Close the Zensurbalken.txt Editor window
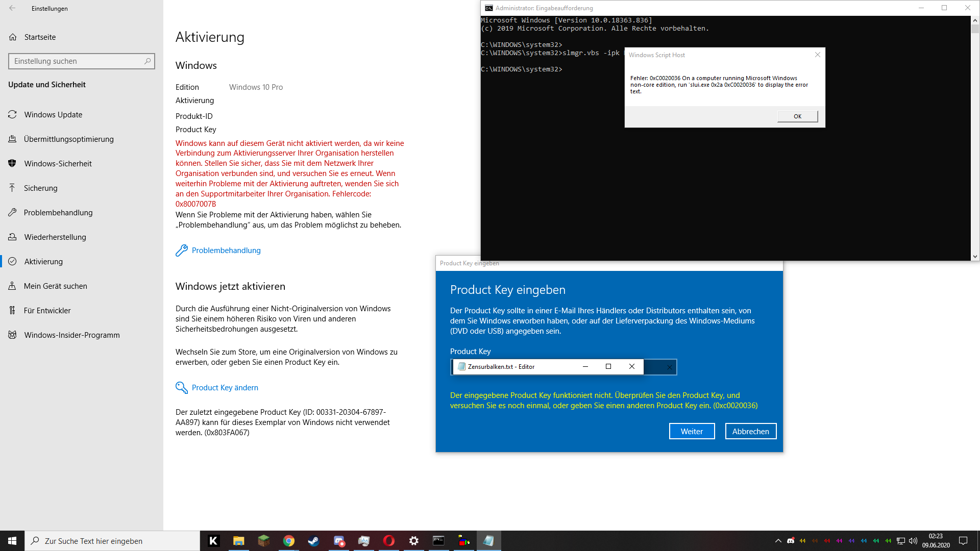 click(632, 367)
